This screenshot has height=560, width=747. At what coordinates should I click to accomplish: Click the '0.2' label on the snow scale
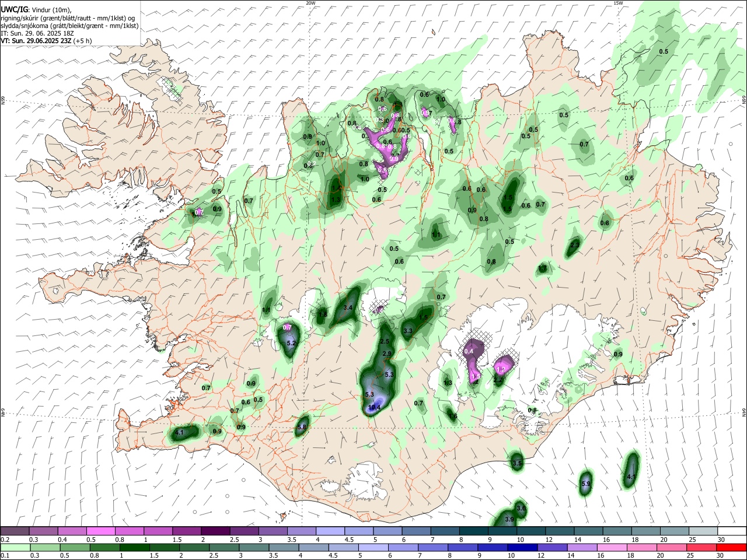pos(5,540)
